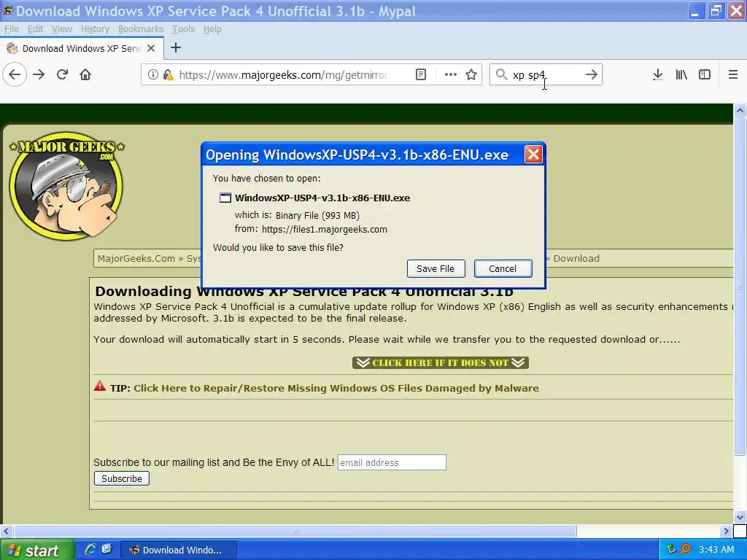The image size is (747, 560).
Task: Open the File menu
Action: [x=12, y=29]
